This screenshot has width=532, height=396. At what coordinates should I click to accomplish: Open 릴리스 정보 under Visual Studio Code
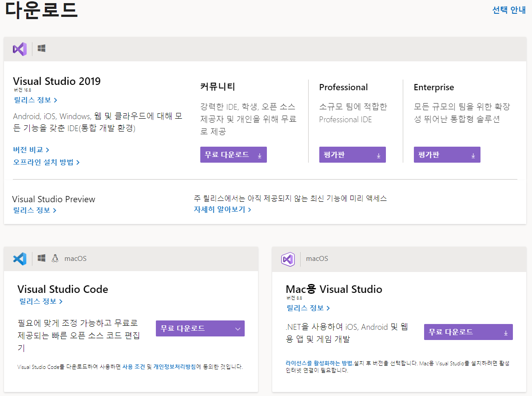click(x=41, y=301)
